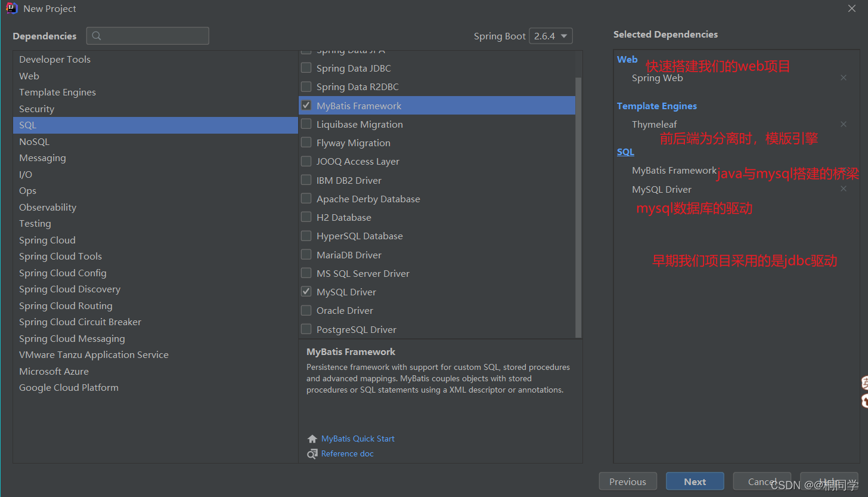Focus the Dependencies search input field
The image size is (868, 497).
pos(148,36)
